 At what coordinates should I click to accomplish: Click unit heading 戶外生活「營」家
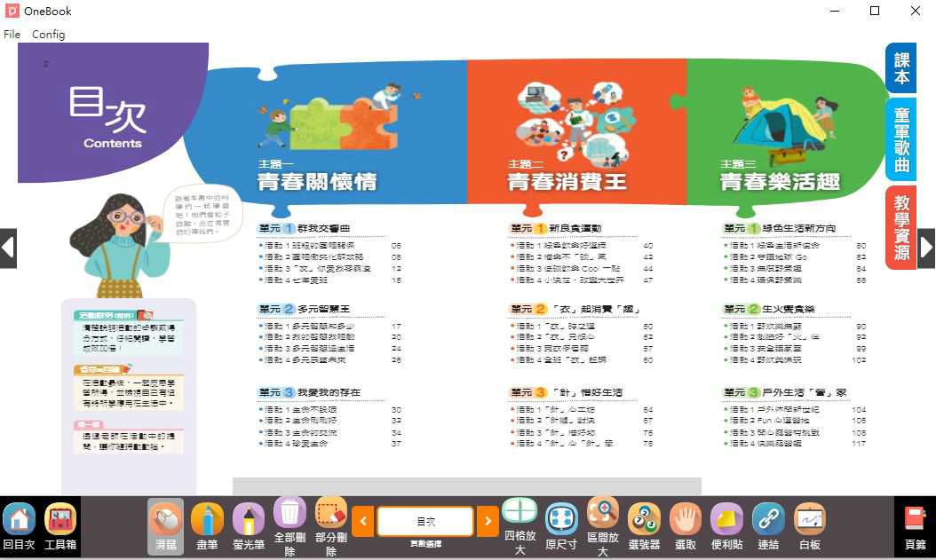pyautogui.click(x=804, y=392)
